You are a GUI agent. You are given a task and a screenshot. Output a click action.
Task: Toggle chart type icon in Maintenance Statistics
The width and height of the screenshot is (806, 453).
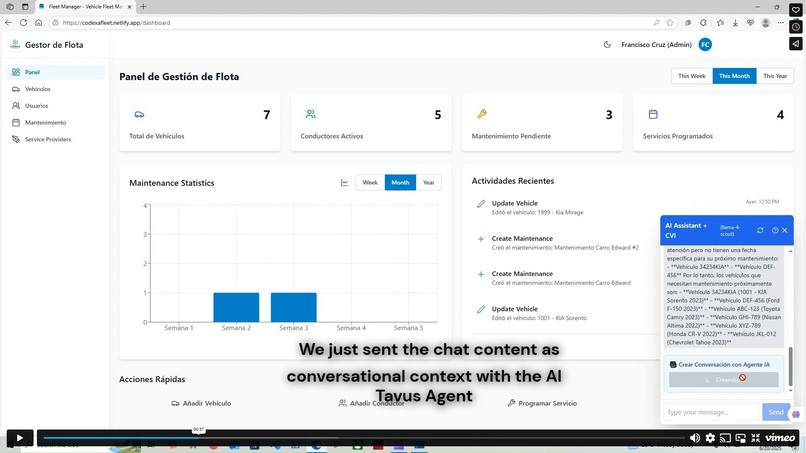344,183
